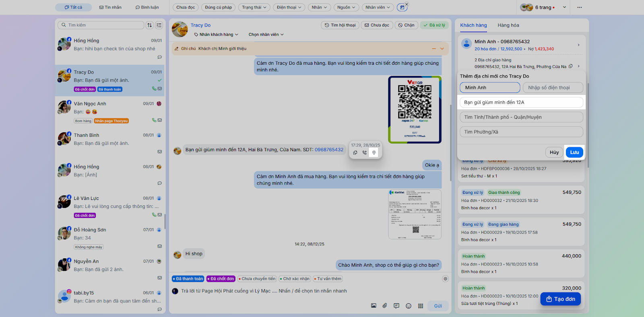The width and height of the screenshot is (644, 317).
Task: Click the date filter calendar icon
Action: point(402,7)
